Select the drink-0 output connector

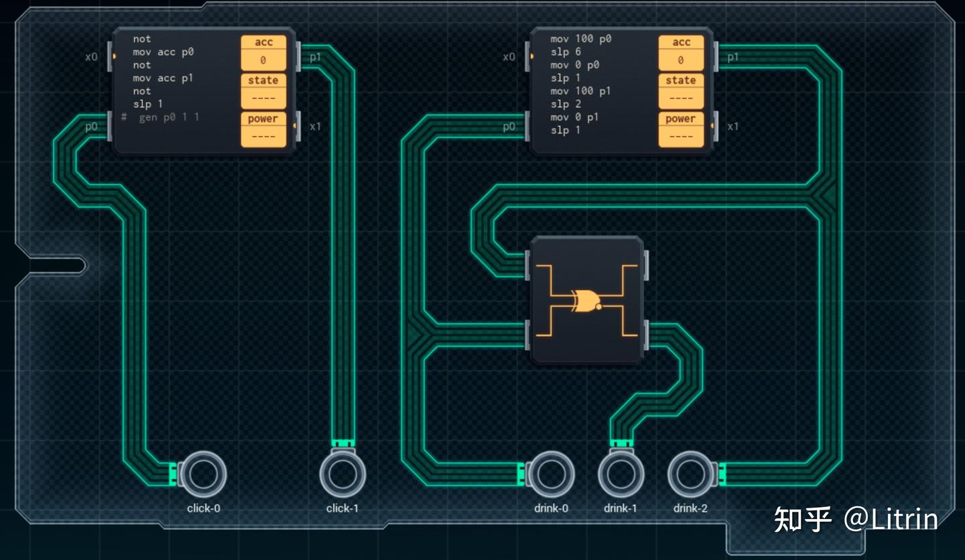coord(551,474)
